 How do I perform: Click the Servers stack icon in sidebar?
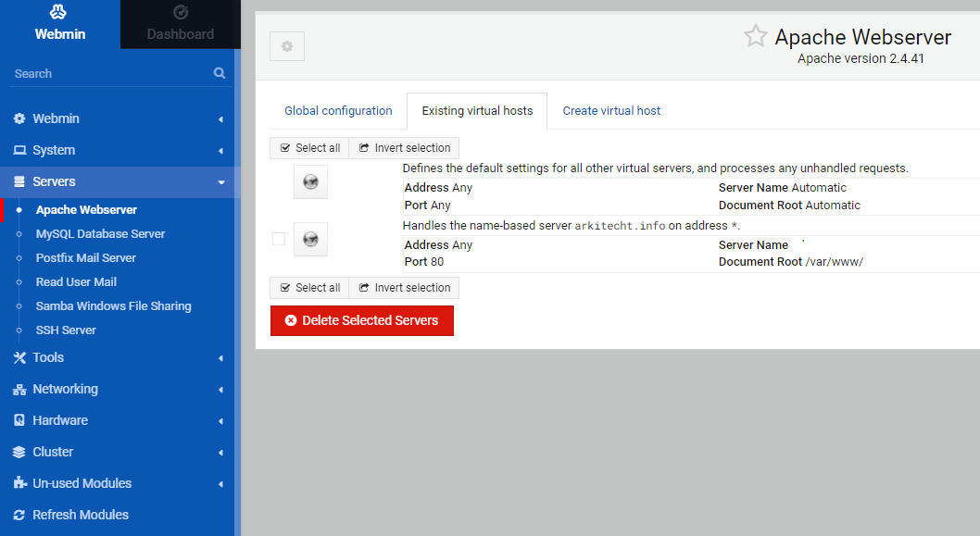point(19,181)
